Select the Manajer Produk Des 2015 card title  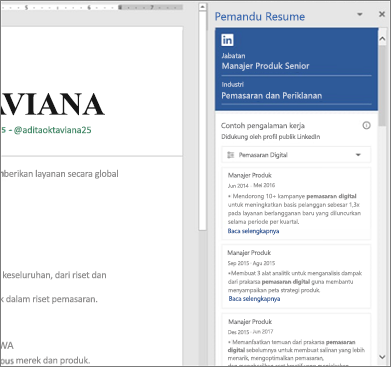(x=250, y=322)
